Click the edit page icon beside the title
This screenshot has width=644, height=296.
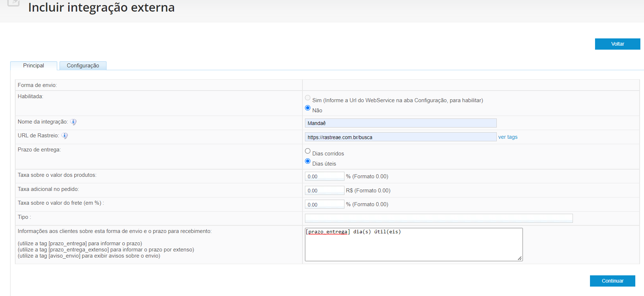(x=13, y=3)
